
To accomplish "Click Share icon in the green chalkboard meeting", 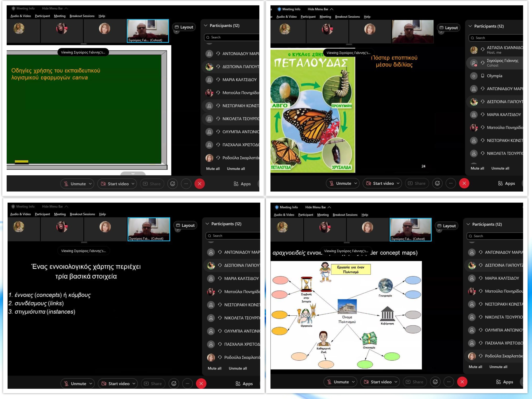I will (x=145, y=184).
